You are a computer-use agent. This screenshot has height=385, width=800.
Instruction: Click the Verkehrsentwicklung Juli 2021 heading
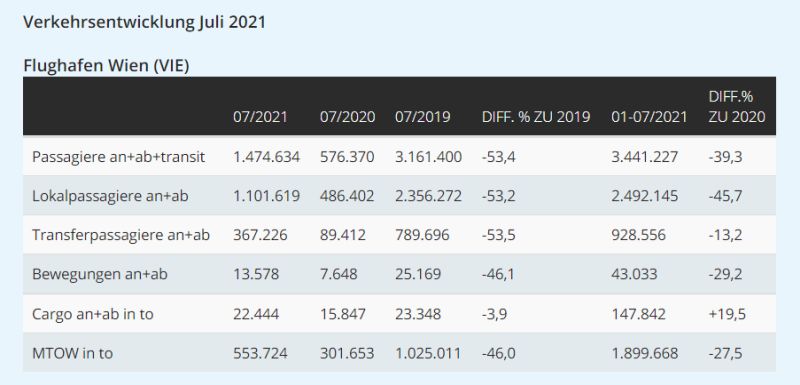click(144, 23)
